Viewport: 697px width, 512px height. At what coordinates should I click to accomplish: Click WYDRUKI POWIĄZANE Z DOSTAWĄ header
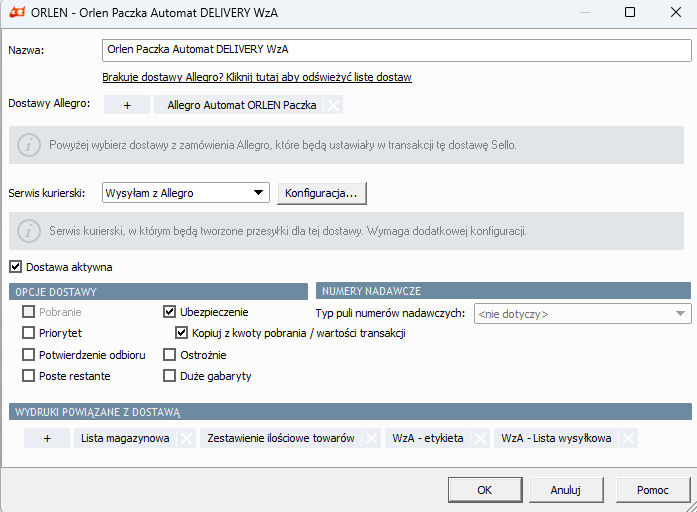coord(350,412)
